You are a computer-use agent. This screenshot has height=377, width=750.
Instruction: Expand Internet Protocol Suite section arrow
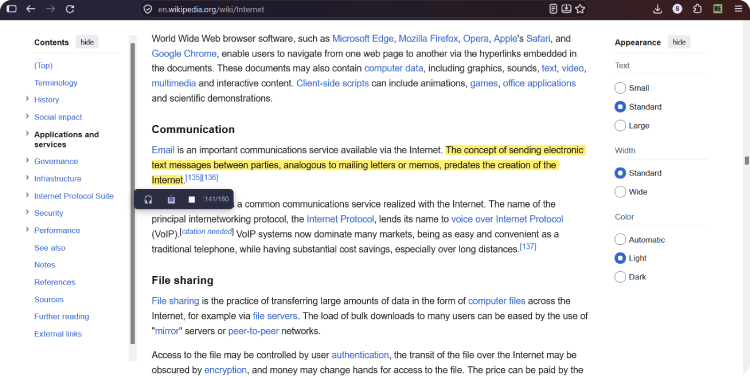27,195
